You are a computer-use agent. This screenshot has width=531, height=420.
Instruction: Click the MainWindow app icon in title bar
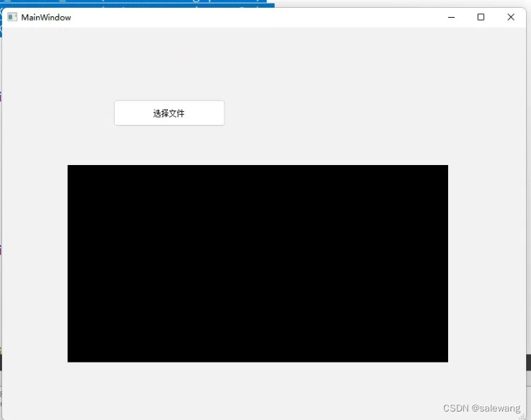(12, 17)
